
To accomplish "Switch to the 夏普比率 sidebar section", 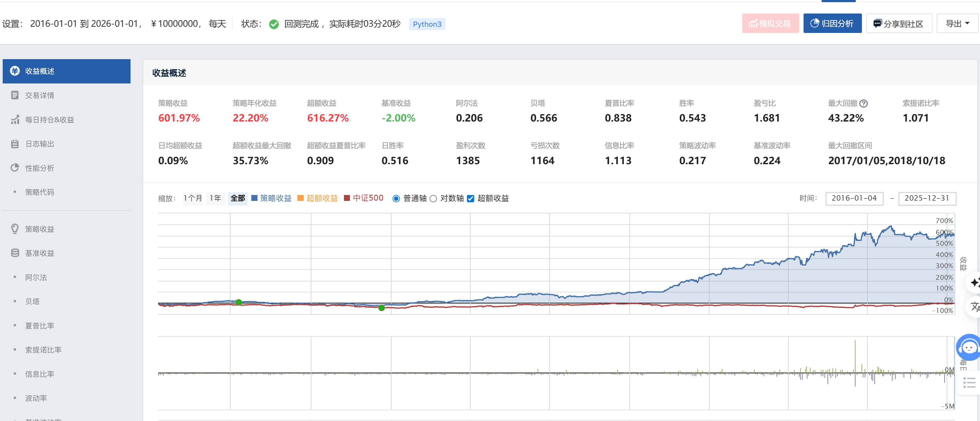I will click(39, 326).
